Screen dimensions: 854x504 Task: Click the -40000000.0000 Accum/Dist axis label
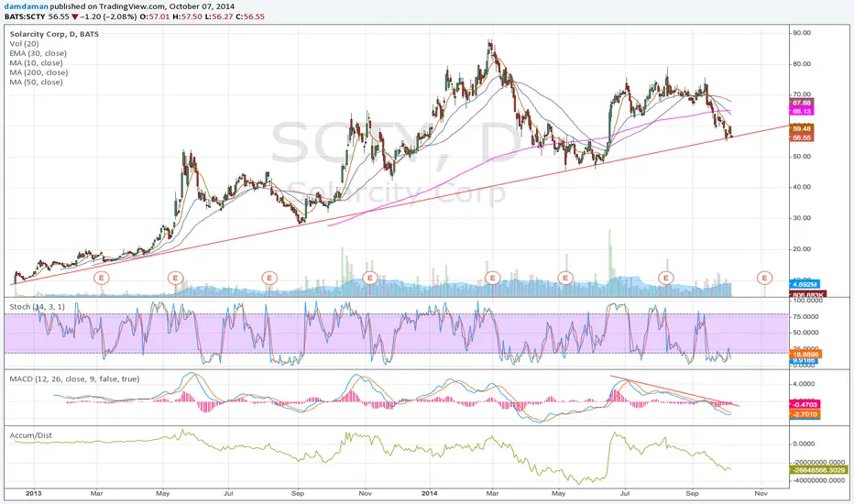point(817,480)
